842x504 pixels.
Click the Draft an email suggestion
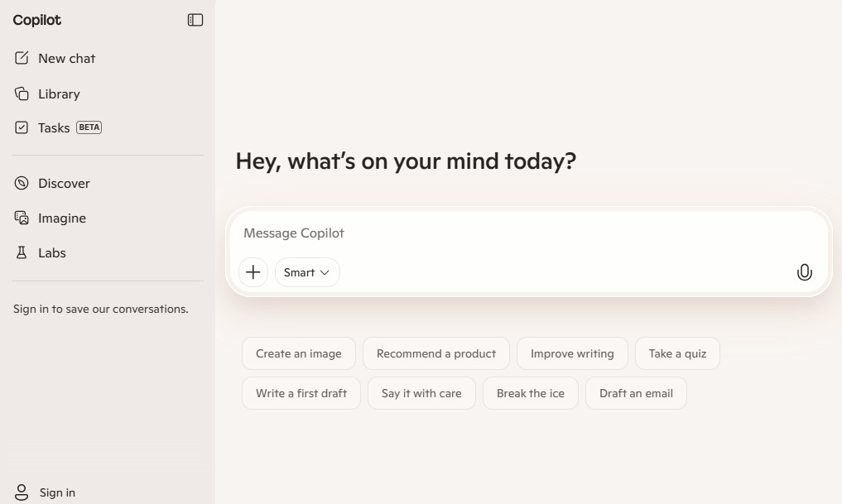636,393
